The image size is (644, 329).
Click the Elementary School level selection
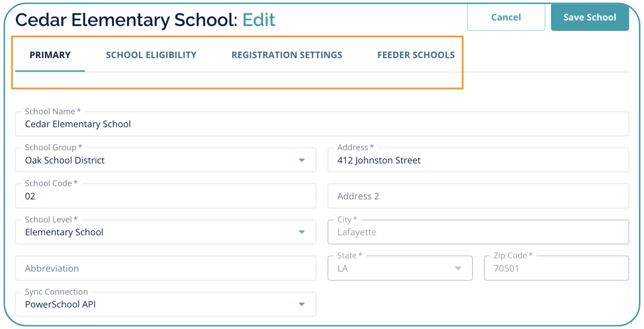pos(64,232)
